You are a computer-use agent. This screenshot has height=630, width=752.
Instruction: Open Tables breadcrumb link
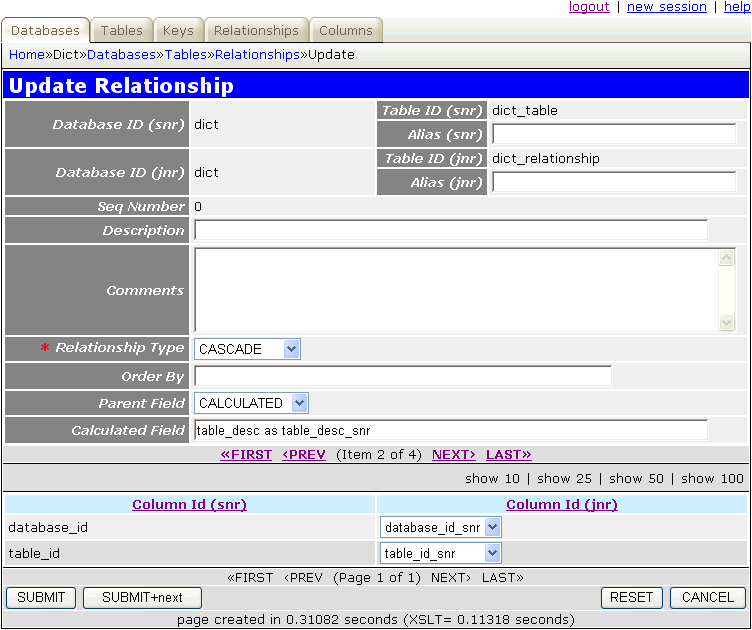[186, 55]
